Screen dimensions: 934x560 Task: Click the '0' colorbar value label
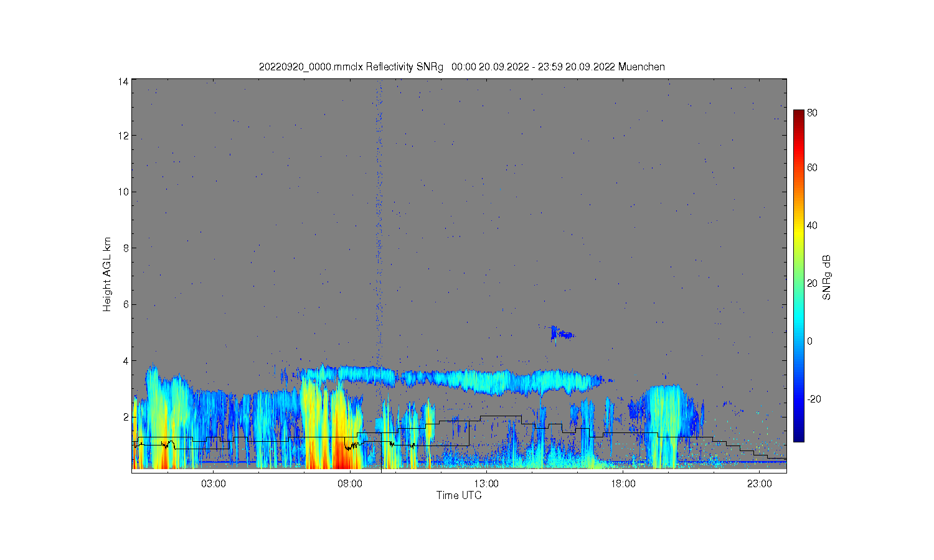809,341
